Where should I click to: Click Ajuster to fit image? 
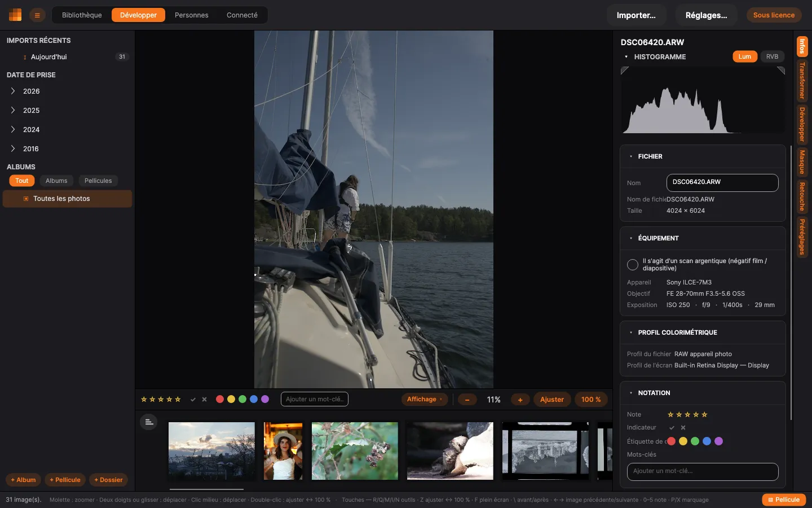pyautogui.click(x=552, y=400)
